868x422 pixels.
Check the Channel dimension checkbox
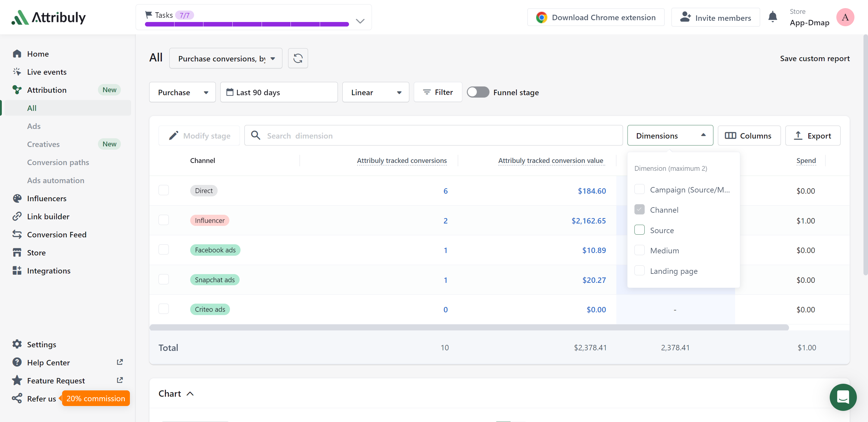(x=639, y=209)
